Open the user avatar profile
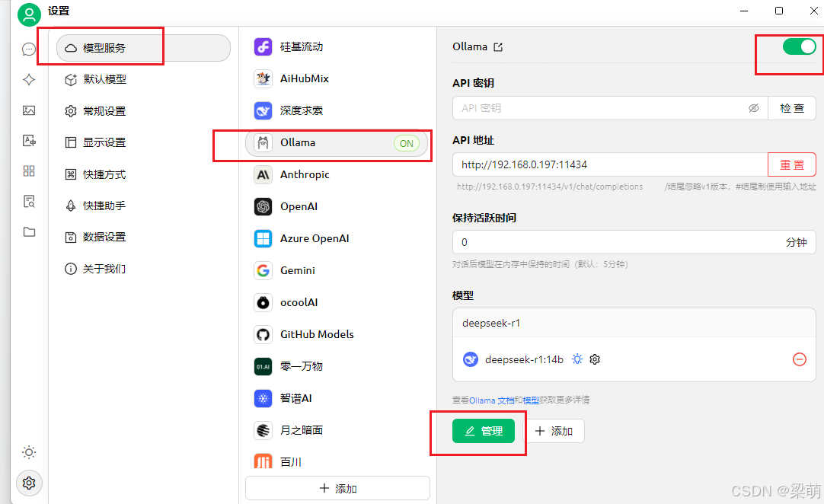The height and width of the screenshot is (504, 824). [29, 14]
